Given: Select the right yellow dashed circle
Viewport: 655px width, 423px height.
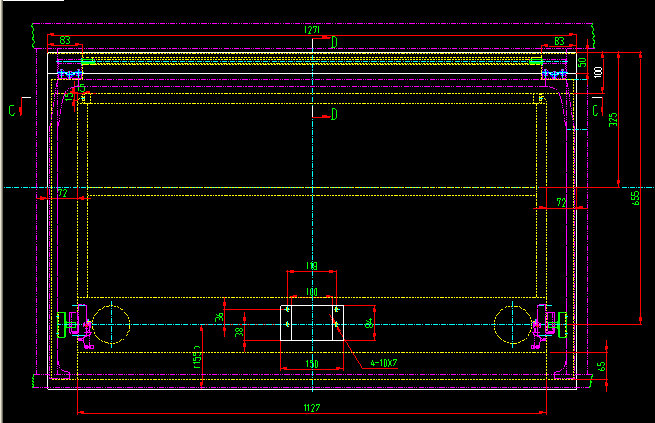Looking at the screenshot, I should point(511,323).
